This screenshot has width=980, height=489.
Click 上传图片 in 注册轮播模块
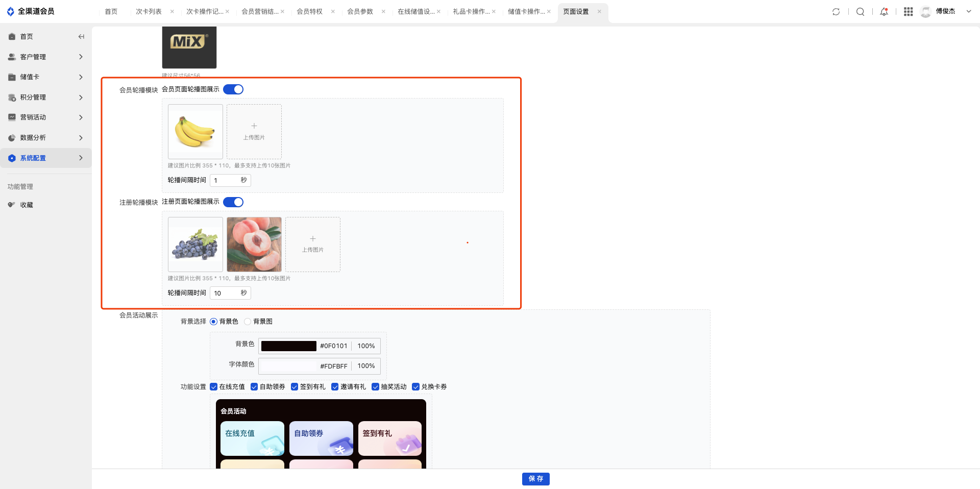click(313, 244)
